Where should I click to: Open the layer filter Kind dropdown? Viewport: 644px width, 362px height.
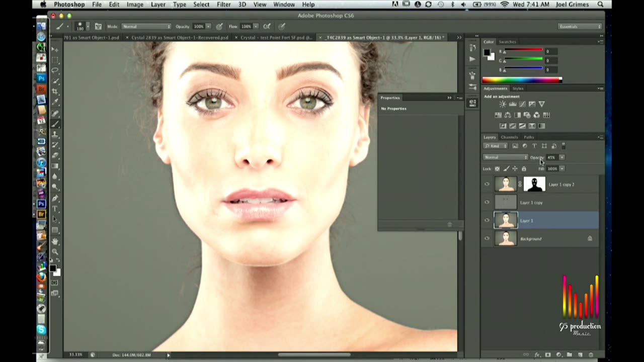click(496, 146)
